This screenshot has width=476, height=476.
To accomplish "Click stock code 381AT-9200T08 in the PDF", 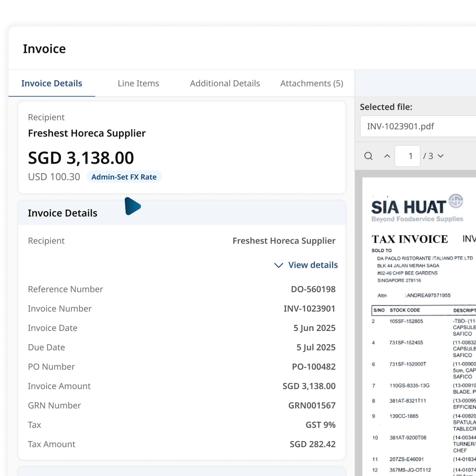I will [408, 438].
